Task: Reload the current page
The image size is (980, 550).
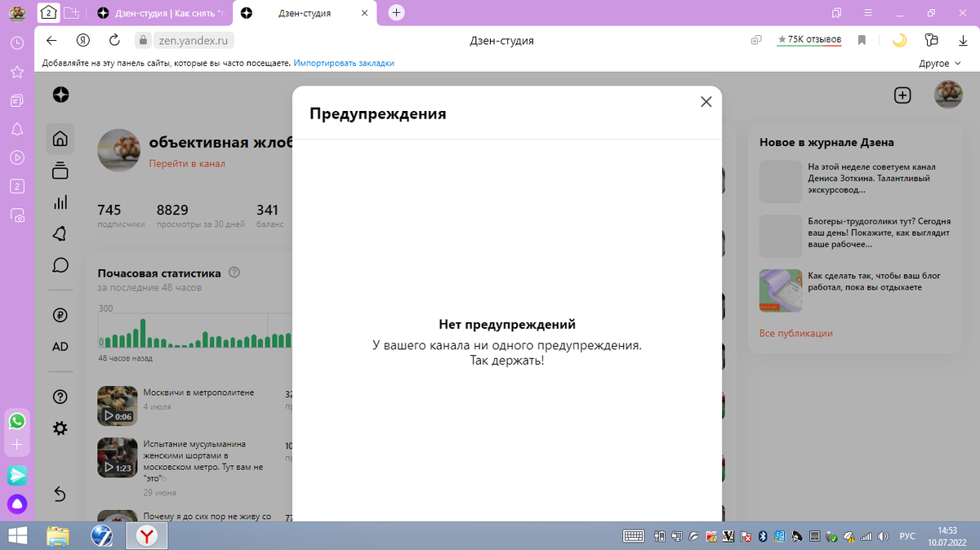Action: pyautogui.click(x=114, y=40)
